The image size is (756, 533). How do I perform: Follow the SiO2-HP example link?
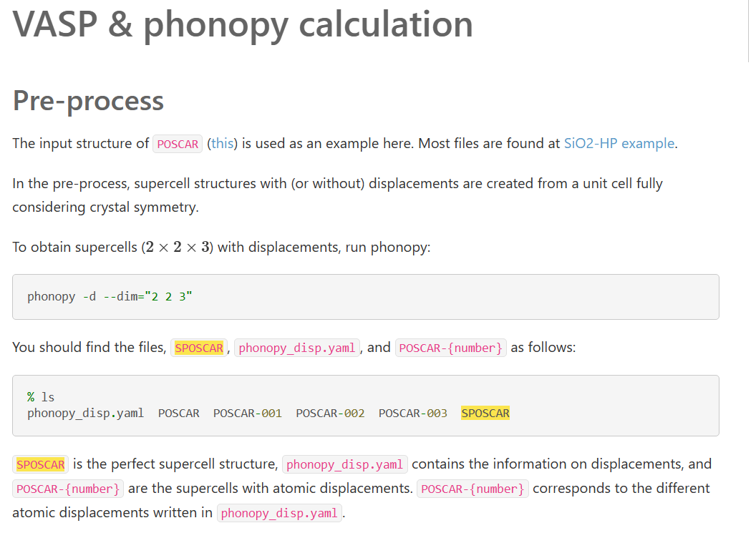point(619,143)
